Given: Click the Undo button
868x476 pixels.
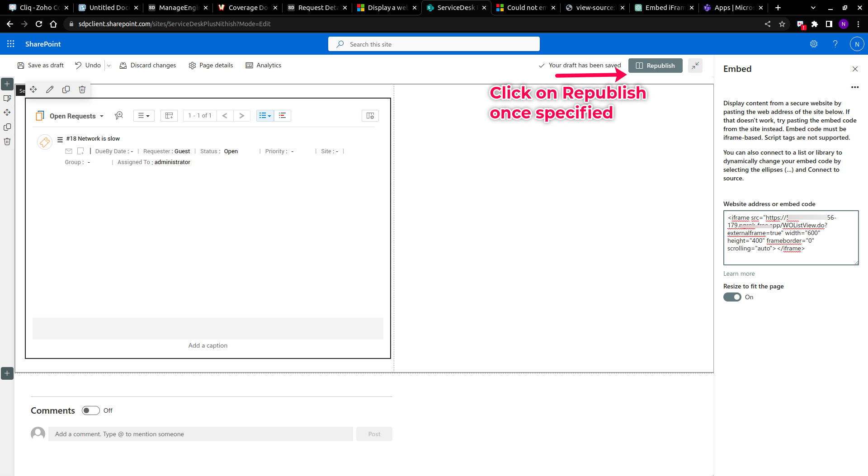Looking at the screenshot, I should (x=88, y=66).
